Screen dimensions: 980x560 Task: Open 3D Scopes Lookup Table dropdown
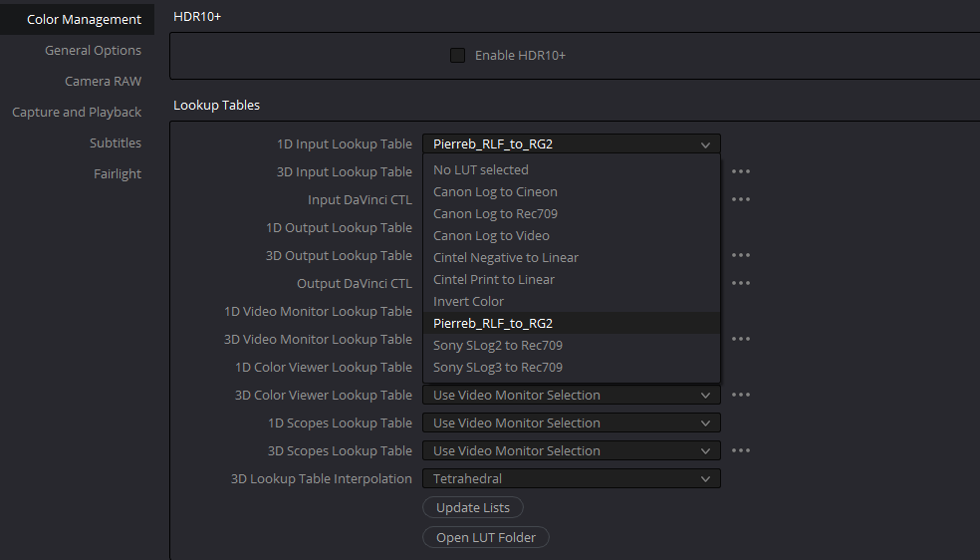point(572,450)
